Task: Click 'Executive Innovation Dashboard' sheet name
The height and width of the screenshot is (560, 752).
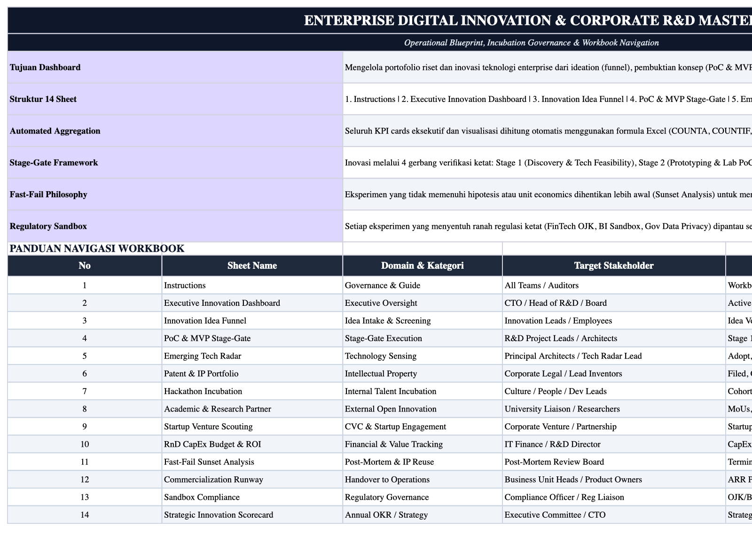Action: click(252, 303)
